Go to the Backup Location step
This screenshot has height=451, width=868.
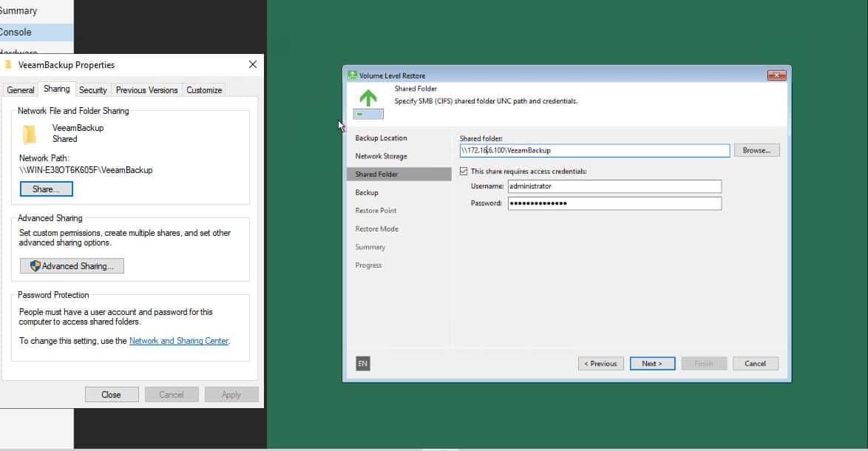pos(381,138)
